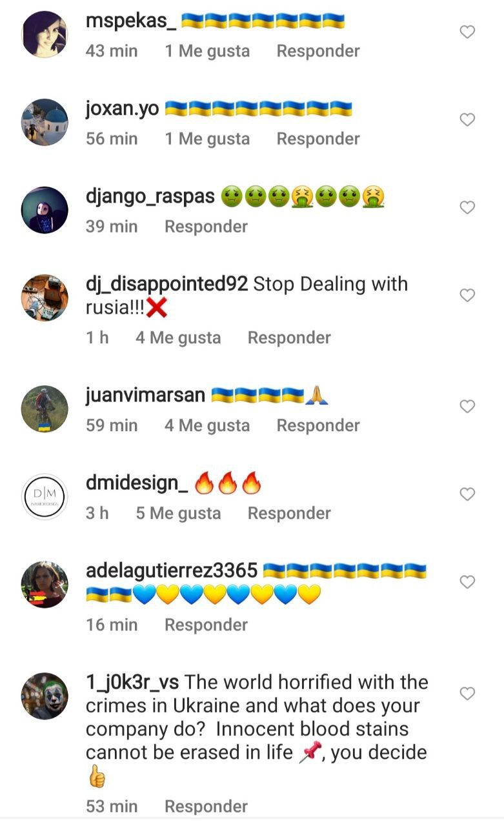Click Responder under django_raspas's comment
Image resolution: width=504 pixels, height=826 pixels.
tap(206, 227)
